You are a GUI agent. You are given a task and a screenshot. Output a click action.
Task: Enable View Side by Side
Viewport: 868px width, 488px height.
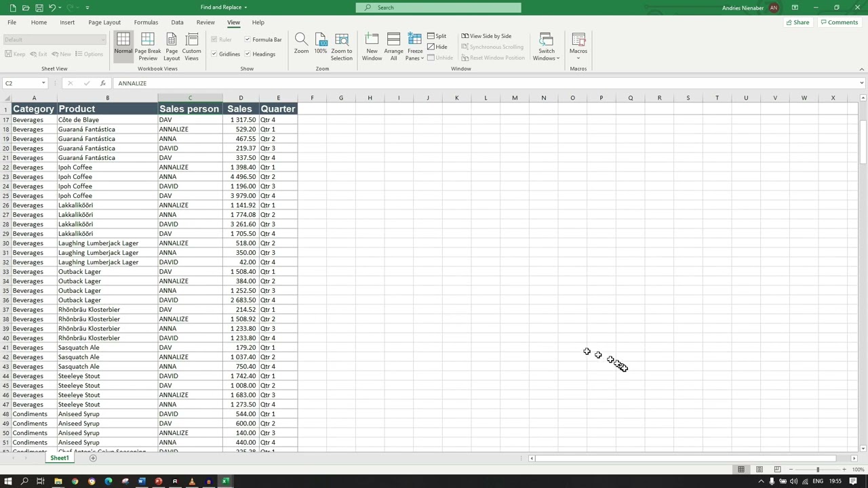click(486, 36)
